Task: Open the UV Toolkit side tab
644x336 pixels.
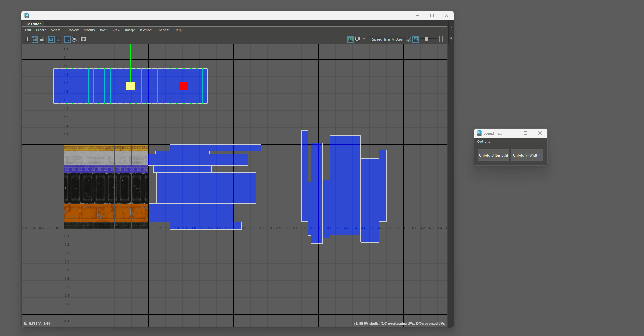Action: [x=451, y=32]
